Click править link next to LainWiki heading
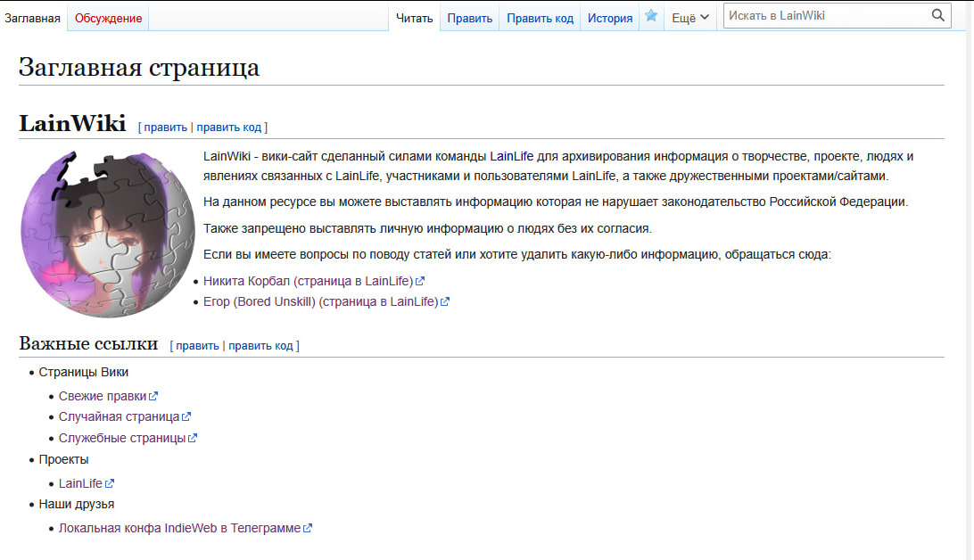 point(165,128)
